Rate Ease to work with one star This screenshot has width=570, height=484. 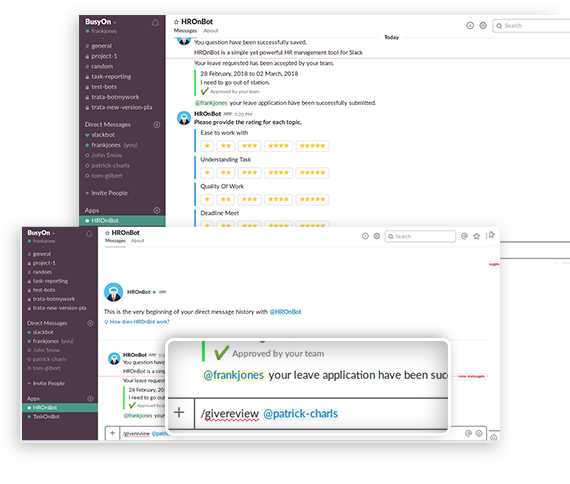[x=207, y=146]
